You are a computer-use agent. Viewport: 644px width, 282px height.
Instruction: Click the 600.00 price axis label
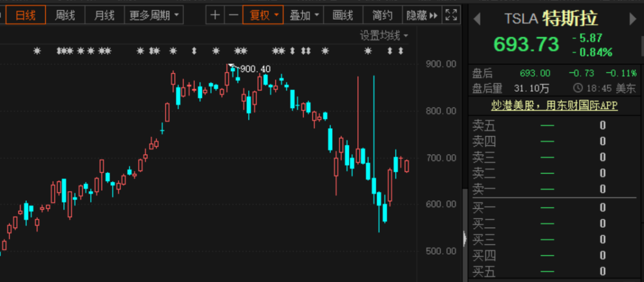[441, 204]
